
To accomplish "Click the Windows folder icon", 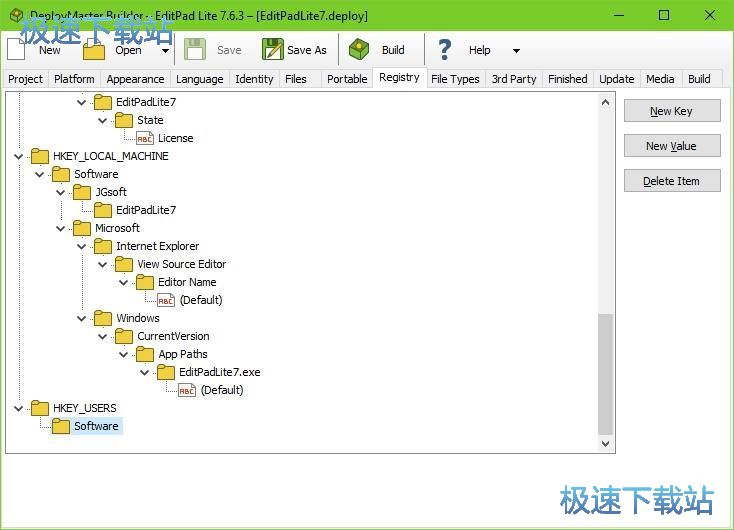I will coord(103,318).
